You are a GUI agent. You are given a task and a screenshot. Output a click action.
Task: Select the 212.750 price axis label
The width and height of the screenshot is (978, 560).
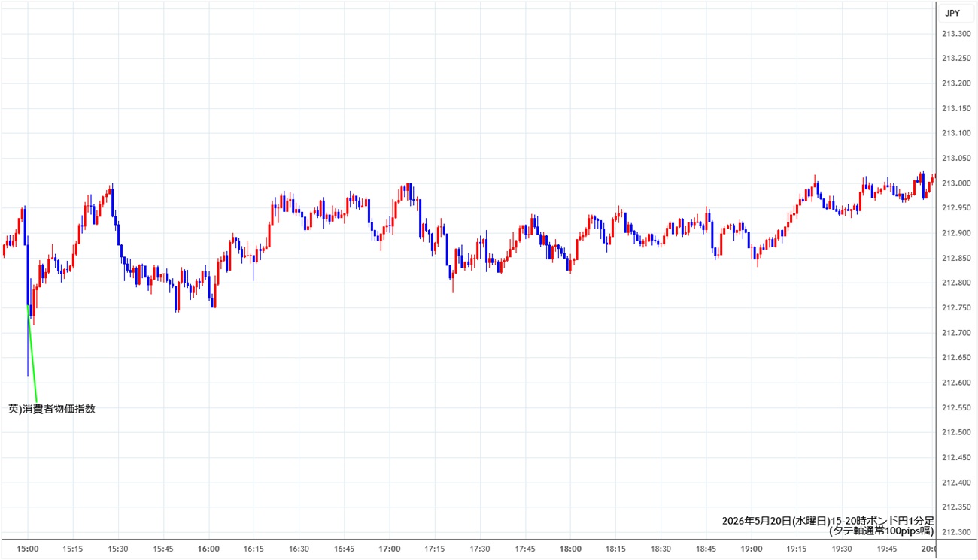(955, 307)
